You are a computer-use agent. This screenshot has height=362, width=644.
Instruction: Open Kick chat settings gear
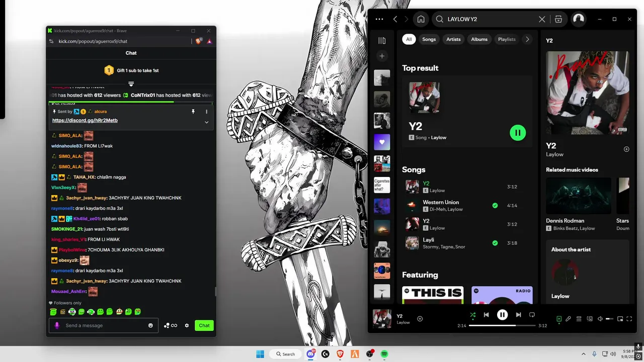[187, 325]
